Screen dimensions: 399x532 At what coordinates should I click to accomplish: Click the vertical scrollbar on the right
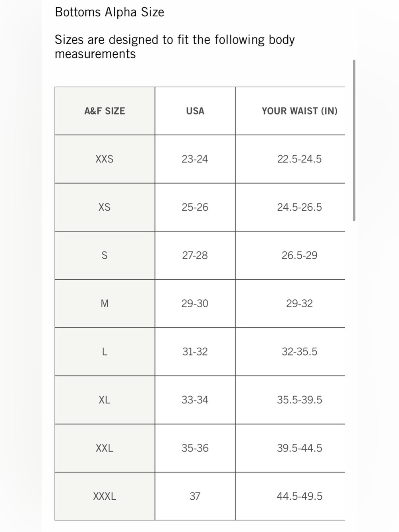354,140
